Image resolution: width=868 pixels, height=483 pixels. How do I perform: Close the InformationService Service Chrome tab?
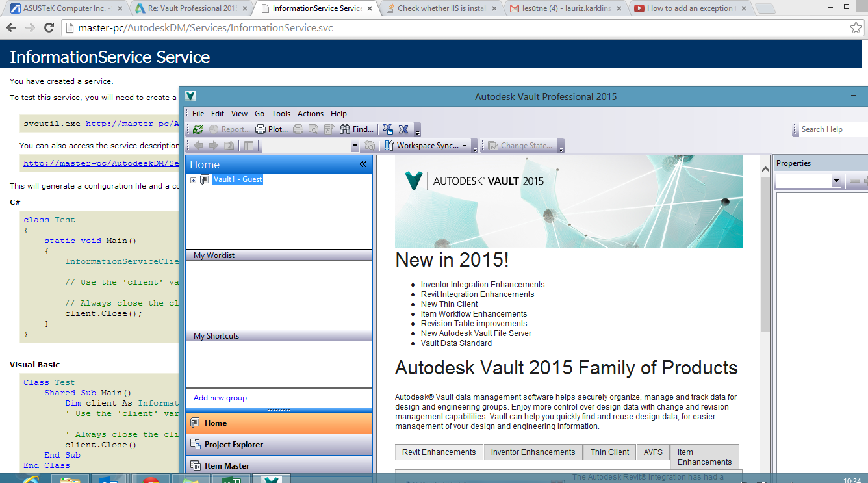coord(370,8)
